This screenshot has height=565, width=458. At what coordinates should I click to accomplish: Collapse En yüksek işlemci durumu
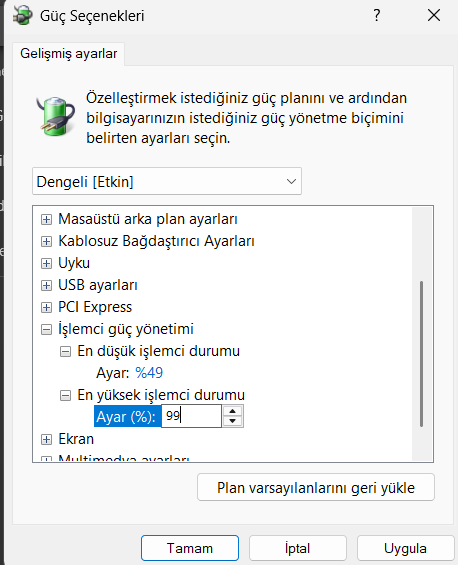(x=65, y=396)
